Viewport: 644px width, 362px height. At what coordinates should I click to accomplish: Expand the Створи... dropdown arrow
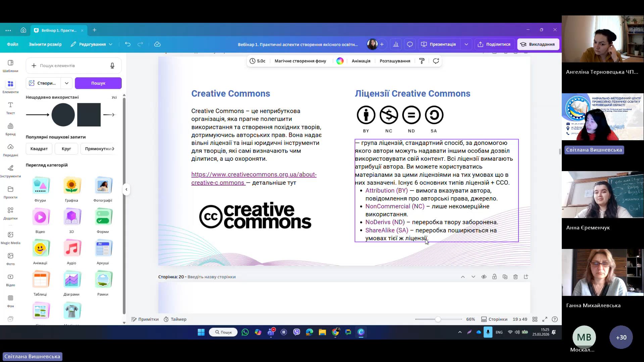[x=67, y=83]
